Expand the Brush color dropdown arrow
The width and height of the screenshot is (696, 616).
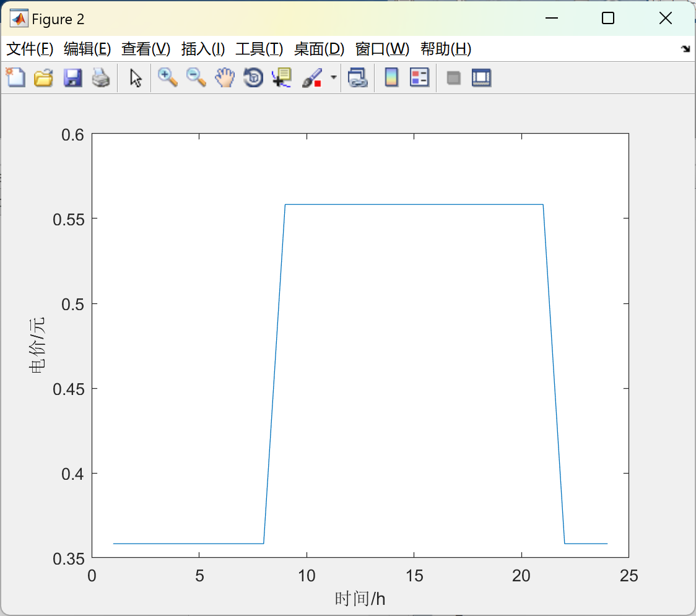pos(333,77)
